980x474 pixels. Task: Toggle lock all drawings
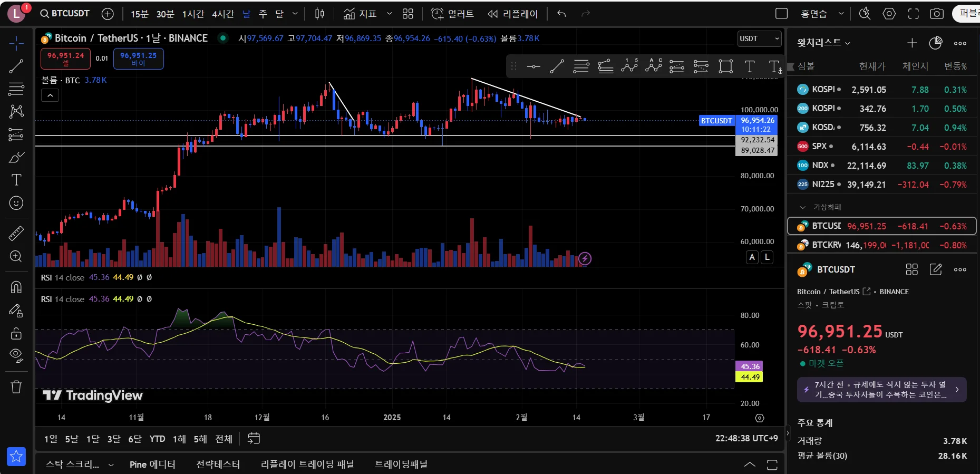tap(16, 333)
